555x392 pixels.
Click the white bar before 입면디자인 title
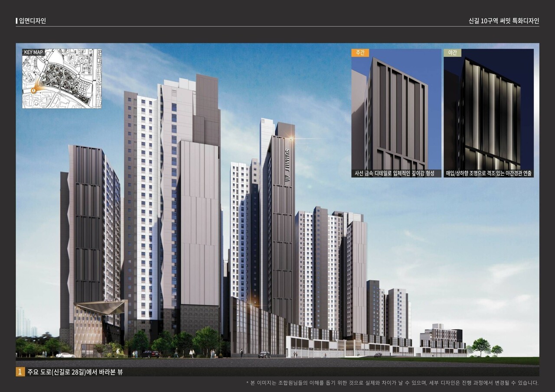pos(17,21)
